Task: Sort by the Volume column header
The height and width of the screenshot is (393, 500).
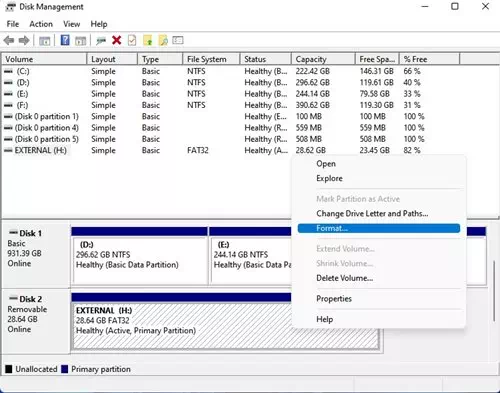Action: click(44, 59)
